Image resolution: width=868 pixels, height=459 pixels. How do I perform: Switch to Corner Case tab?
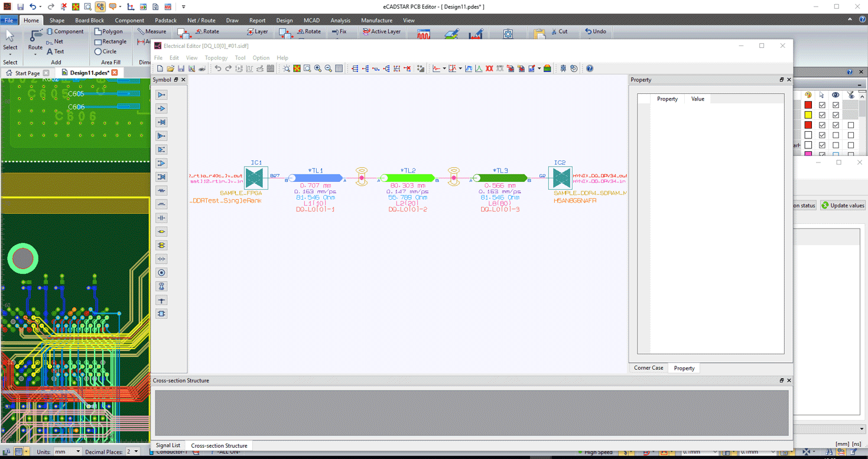point(649,368)
